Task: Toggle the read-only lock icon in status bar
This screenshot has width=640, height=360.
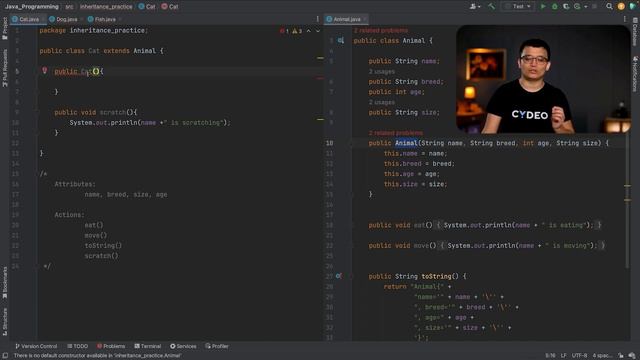Action: click(x=621, y=356)
